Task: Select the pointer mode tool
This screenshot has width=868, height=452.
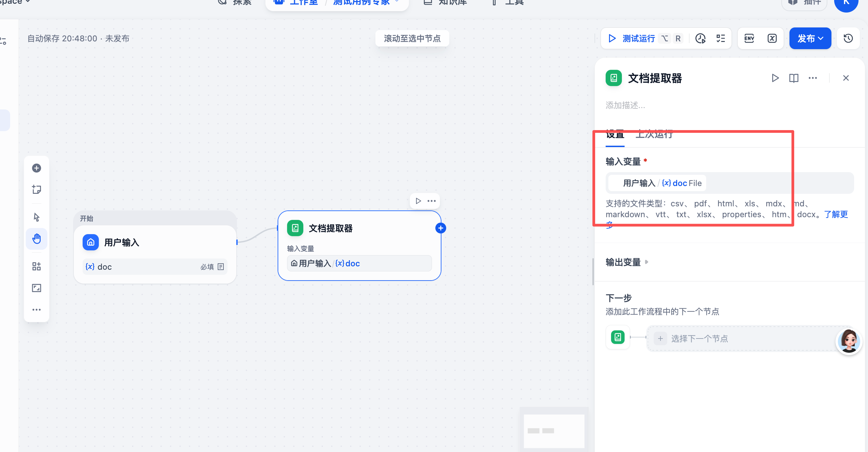Action: click(x=37, y=217)
